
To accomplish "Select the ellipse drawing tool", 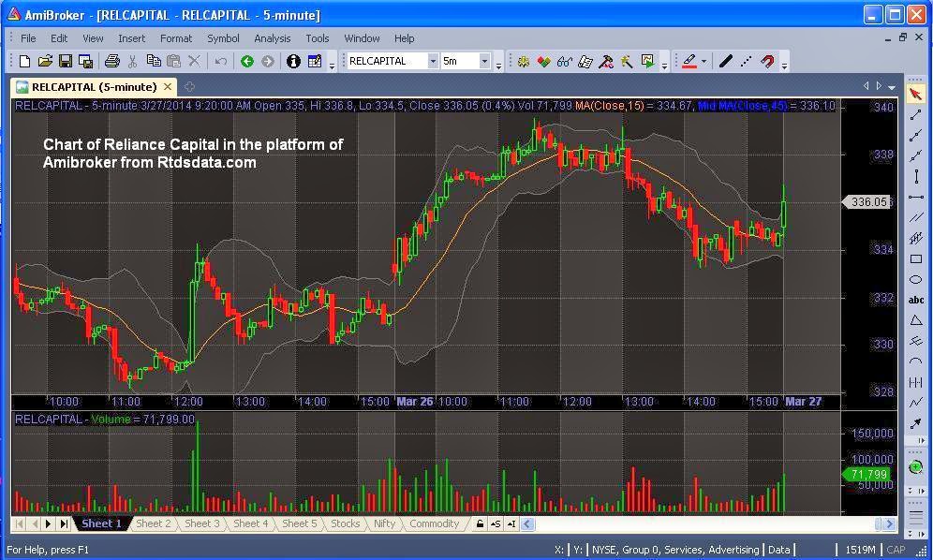I will coord(916,279).
